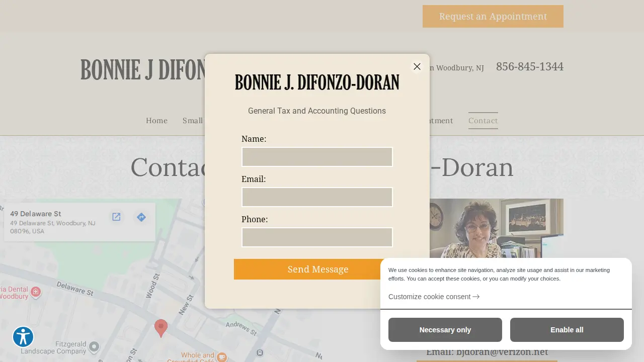The height and width of the screenshot is (362, 644).
Task: Select the Fitzgerald Landscape Company map marker
Action: (94, 346)
